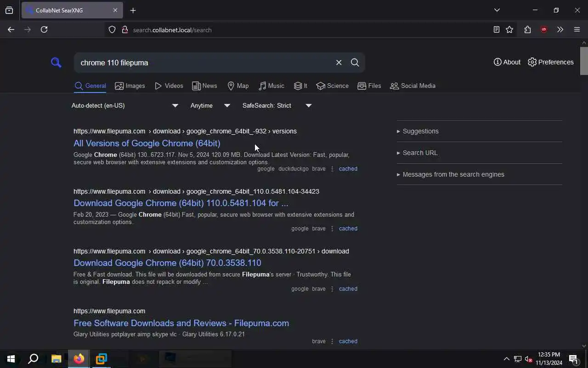
Task: Click inside the search query field
Action: coord(204,63)
